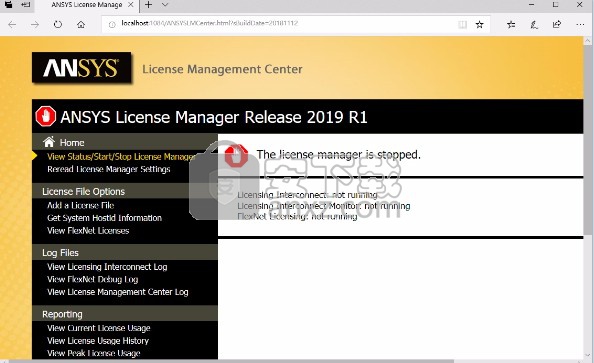Show tabs you've set aside icon
Viewport: 594px width, 363px height.
8,5
